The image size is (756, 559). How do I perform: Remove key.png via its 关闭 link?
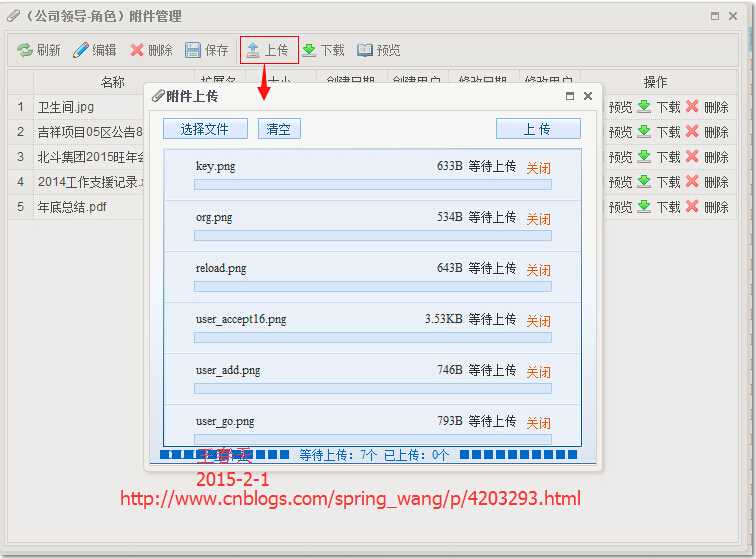(x=538, y=168)
